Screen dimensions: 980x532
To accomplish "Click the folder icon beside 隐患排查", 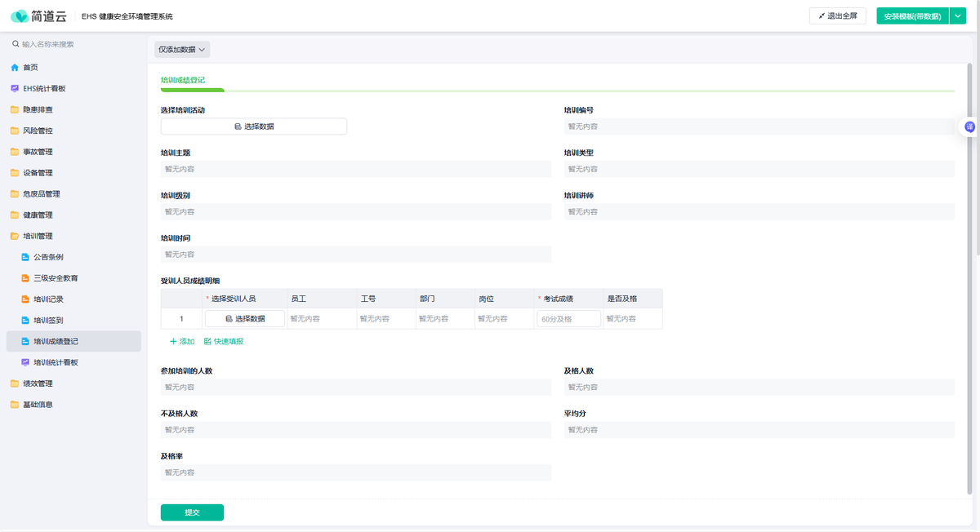I will (15, 109).
